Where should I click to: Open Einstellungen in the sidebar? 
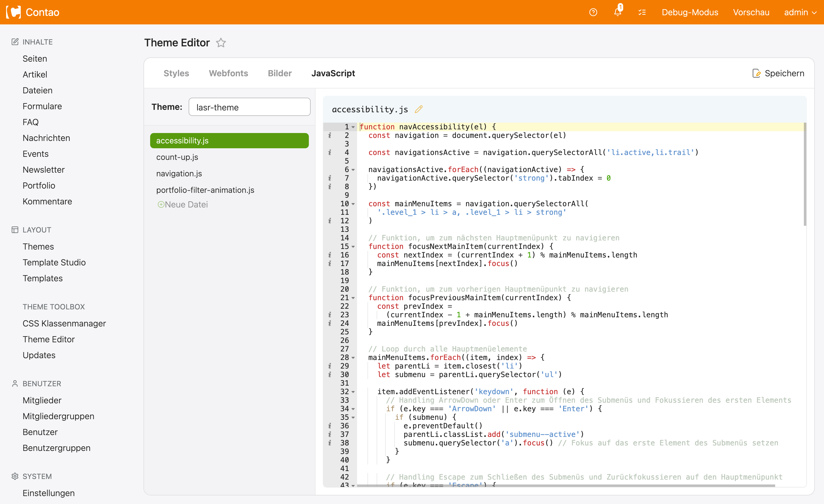[x=49, y=493]
